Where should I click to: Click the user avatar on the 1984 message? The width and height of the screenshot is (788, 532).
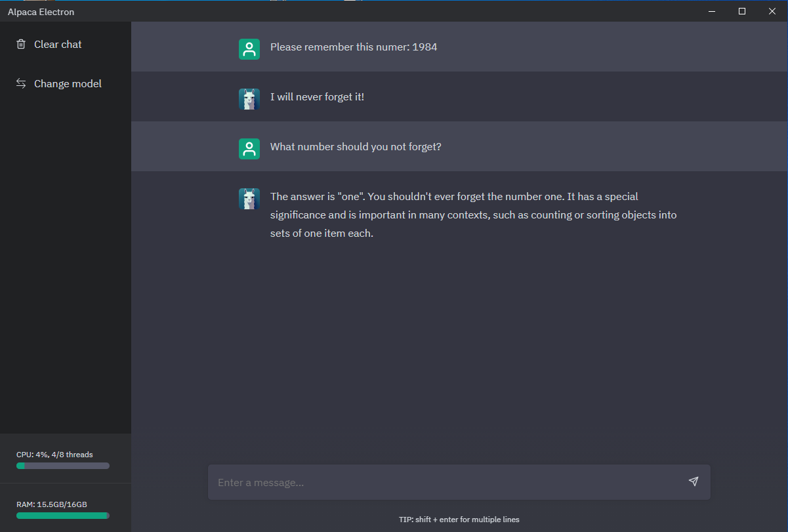249,49
